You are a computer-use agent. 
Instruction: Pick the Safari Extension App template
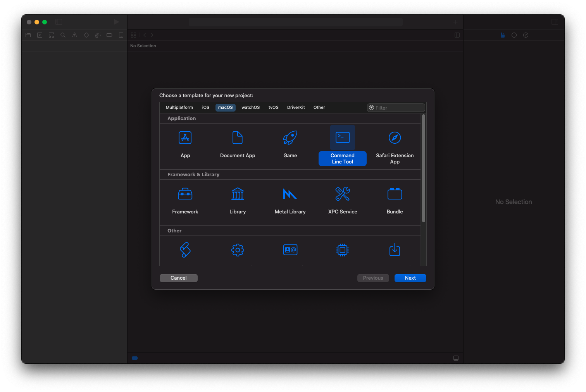[395, 138]
